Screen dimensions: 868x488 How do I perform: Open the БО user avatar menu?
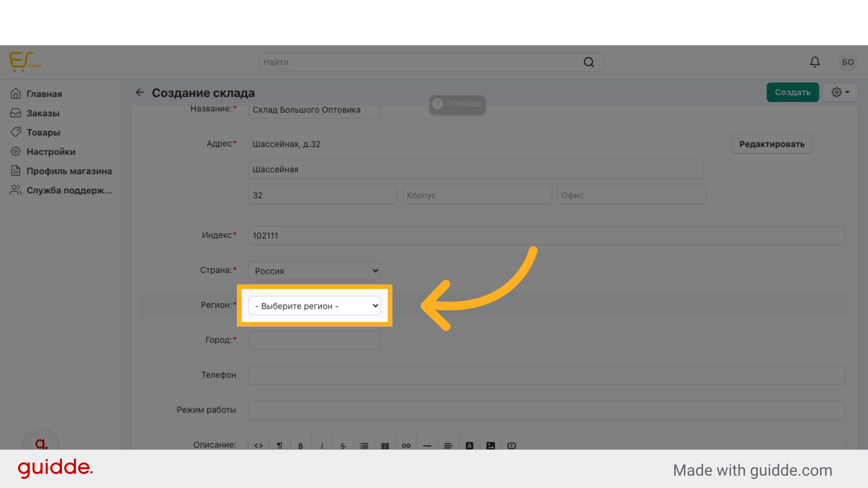tap(848, 62)
